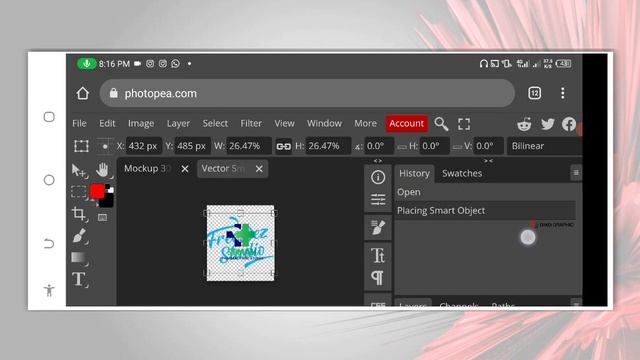Tap the Android recent apps button
This screenshot has height=360, width=640.
point(49,117)
